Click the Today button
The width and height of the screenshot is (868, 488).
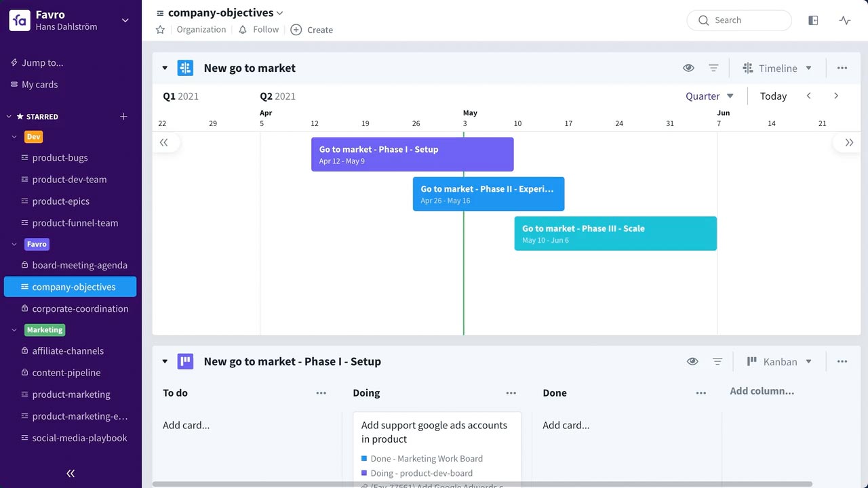point(773,96)
